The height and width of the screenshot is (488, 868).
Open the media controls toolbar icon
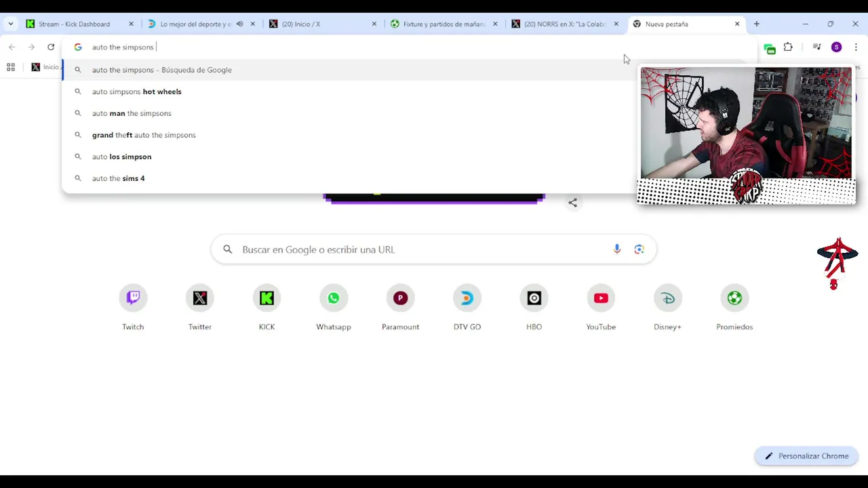click(816, 47)
